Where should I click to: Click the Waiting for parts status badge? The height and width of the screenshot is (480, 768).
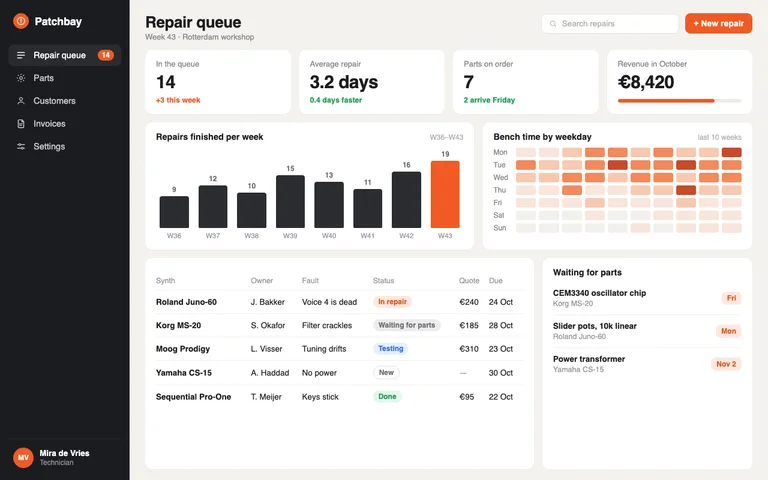coord(407,325)
